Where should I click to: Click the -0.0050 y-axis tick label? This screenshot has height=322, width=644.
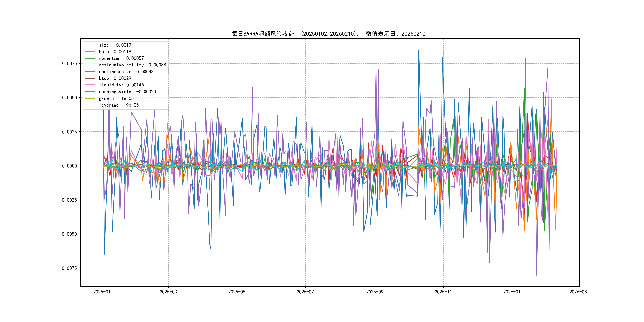(68, 234)
